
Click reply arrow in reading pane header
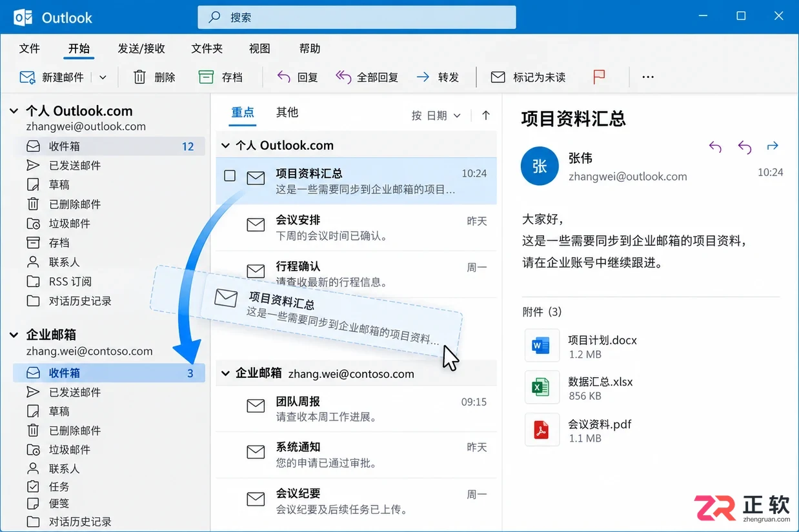[715, 147]
